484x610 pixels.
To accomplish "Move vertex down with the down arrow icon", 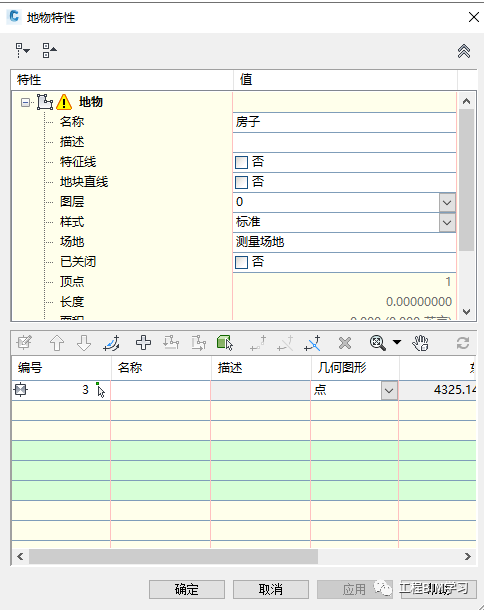I will point(84,343).
